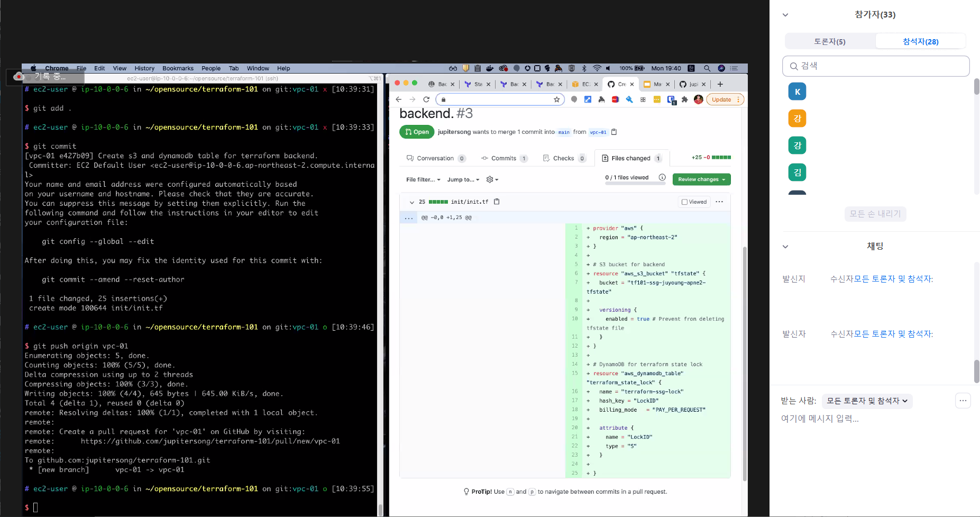The height and width of the screenshot is (517, 980).
Task: Switch to the Commits tab
Action: (x=503, y=158)
